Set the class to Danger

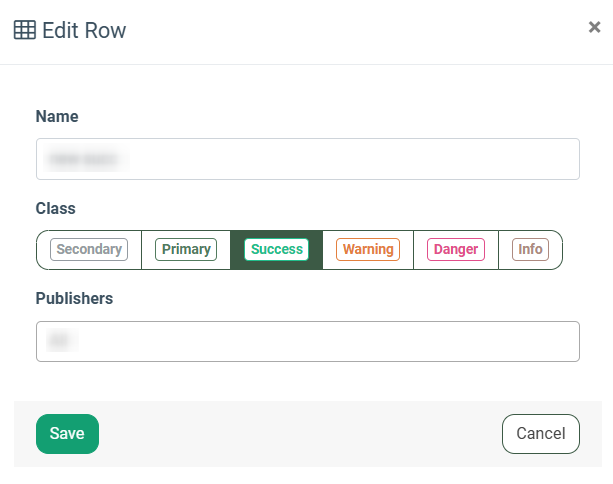456,249
